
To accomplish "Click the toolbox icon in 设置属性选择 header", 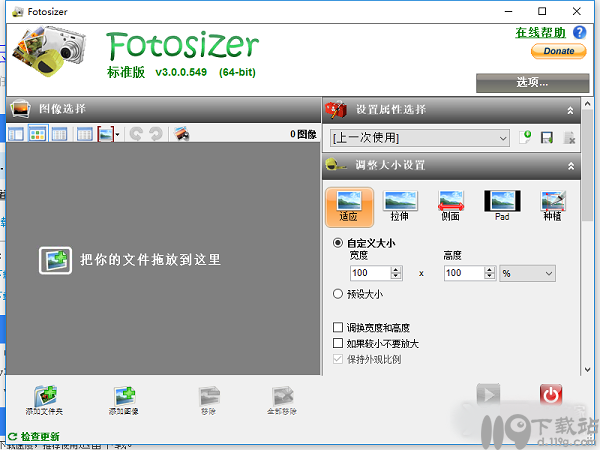I will 336,110.
